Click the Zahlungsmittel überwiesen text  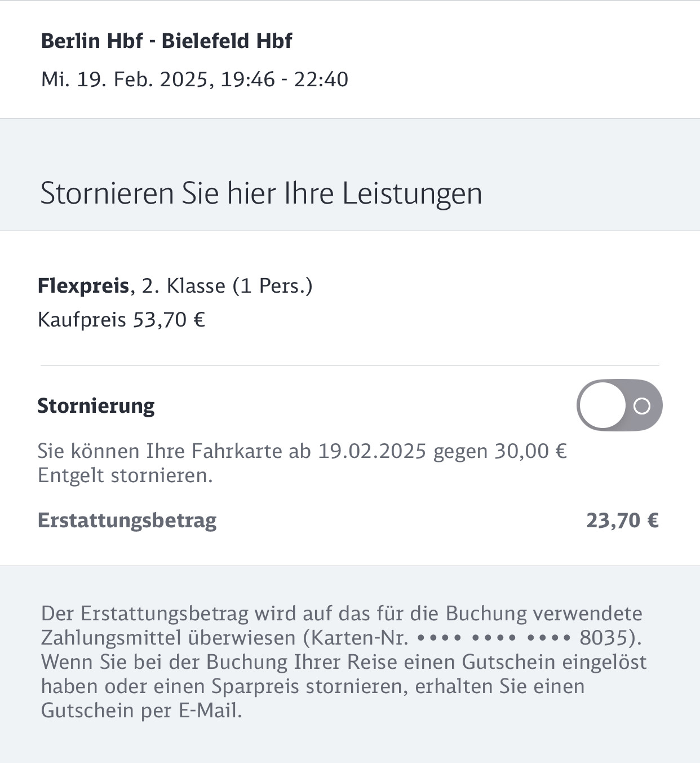coord(169,638)
